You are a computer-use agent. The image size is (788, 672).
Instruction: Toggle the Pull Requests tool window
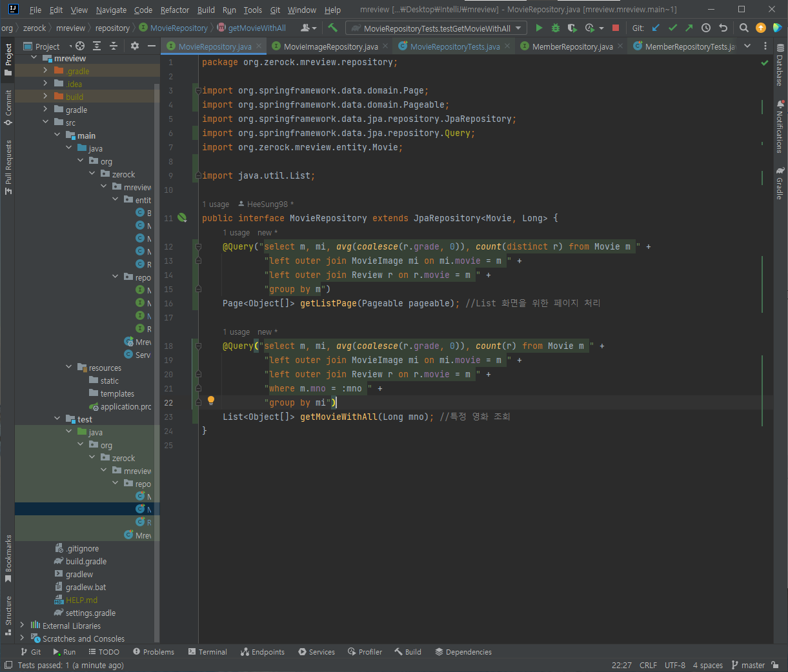pos(8,167)
